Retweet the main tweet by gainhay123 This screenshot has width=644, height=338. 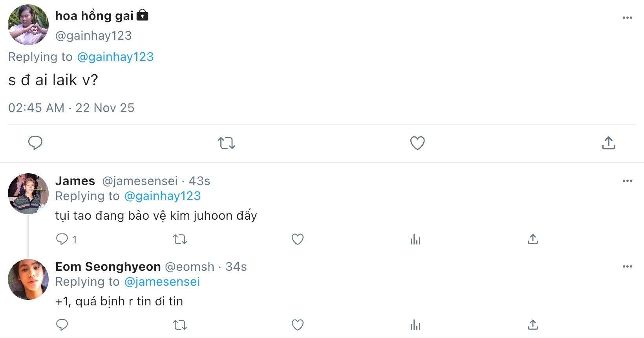pyautogui.click(x=226, y=143)
